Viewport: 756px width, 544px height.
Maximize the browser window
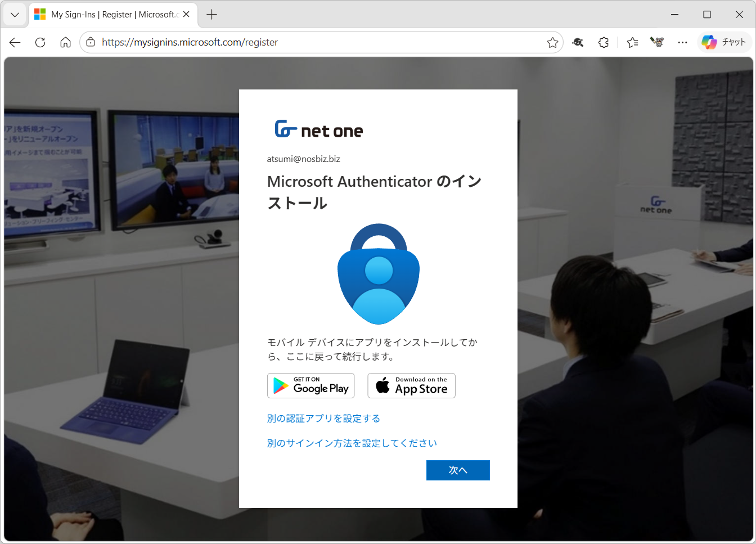(707, 15)
